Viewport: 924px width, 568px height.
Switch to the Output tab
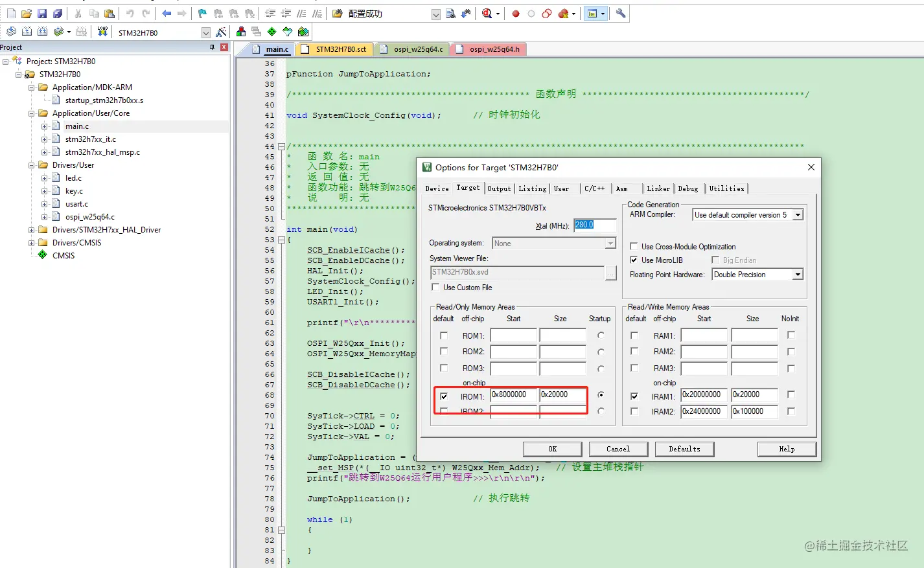pos(499,188)
